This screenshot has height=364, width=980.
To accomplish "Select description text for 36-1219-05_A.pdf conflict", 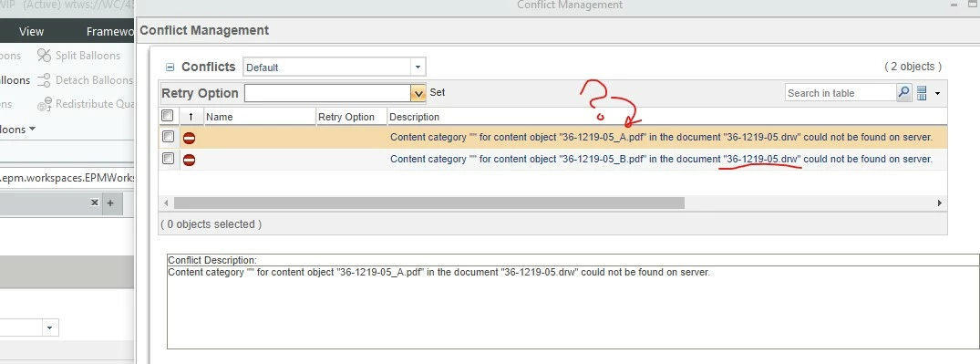I will (661, 137).
